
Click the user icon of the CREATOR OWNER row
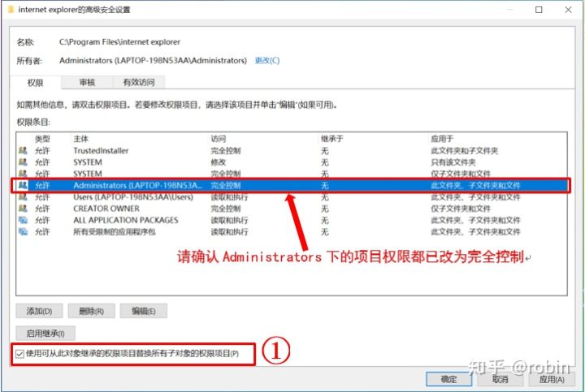(23, 209)
